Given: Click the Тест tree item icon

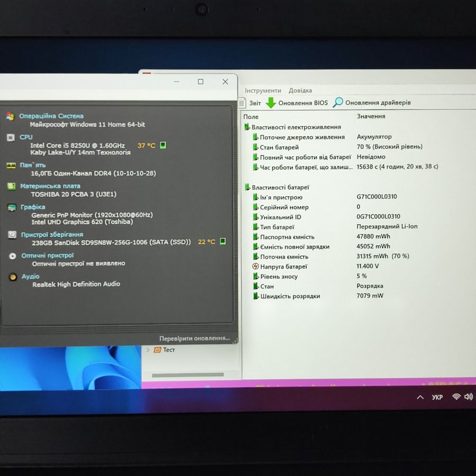Looking at the screenshot, I should tap(157, 350).
